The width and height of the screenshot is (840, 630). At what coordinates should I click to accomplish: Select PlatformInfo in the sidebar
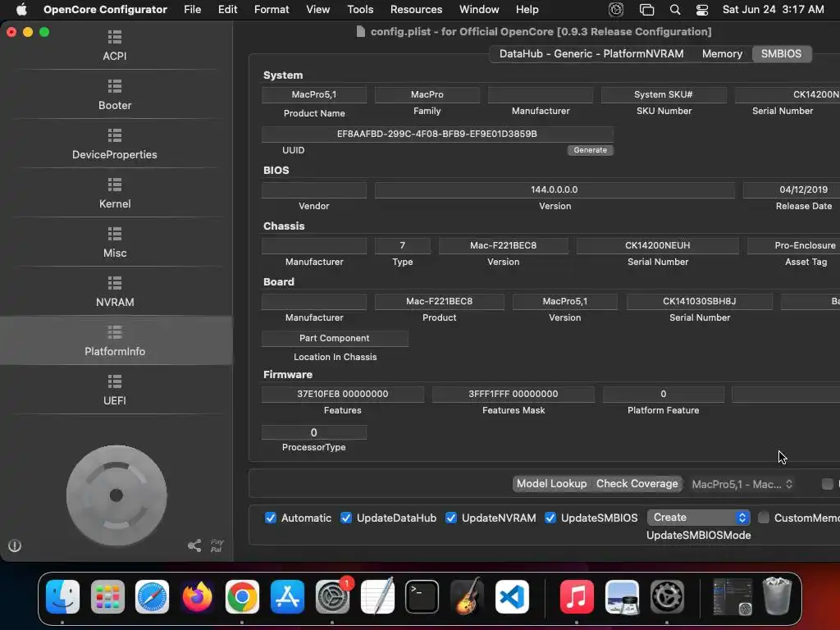tap(115, 340)
